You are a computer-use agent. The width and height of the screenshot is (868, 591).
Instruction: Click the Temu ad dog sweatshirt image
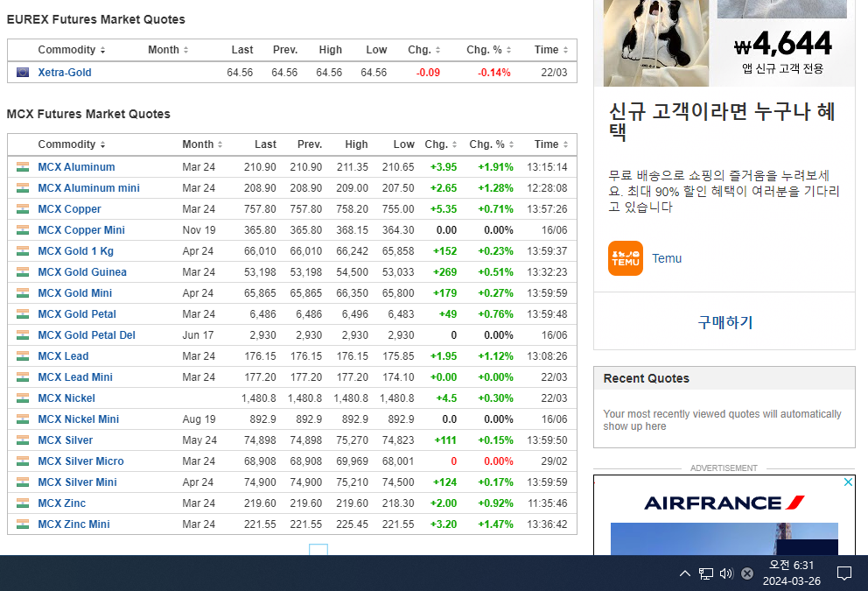656,43
